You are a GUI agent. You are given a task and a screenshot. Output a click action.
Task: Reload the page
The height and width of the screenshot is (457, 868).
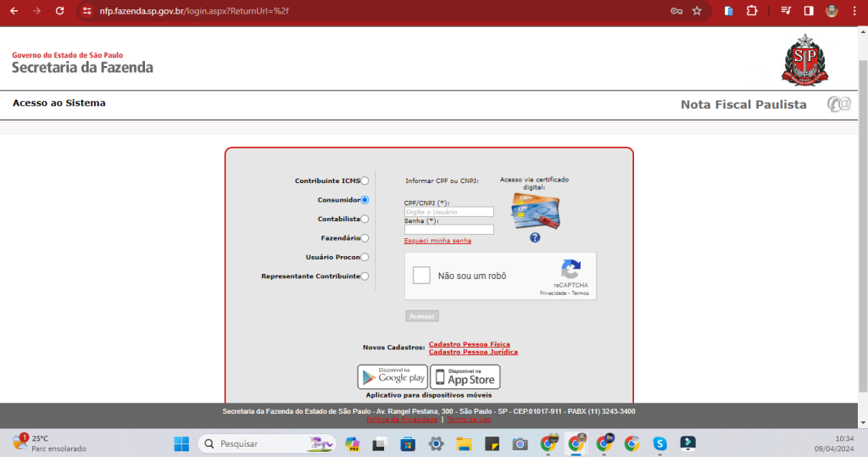[59, 11]
